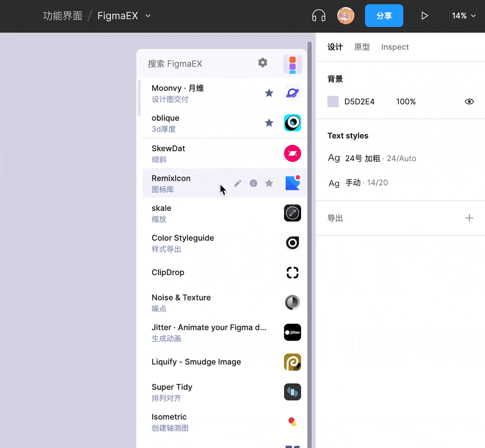Click the Moonvy planet plugin icon

coord(293,93)
